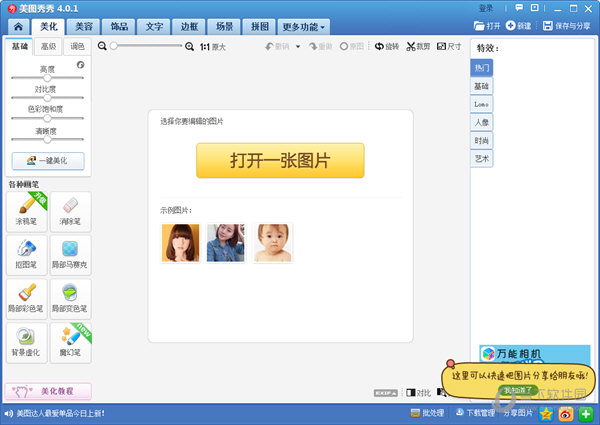Screen dimensions: 600x425
Task: Click the 打开一张图片 button
Action: 280,160
